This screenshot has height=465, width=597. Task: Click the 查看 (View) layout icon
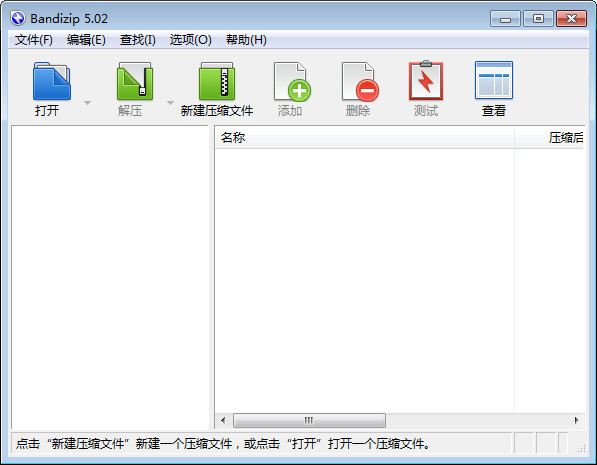point(494,80)
